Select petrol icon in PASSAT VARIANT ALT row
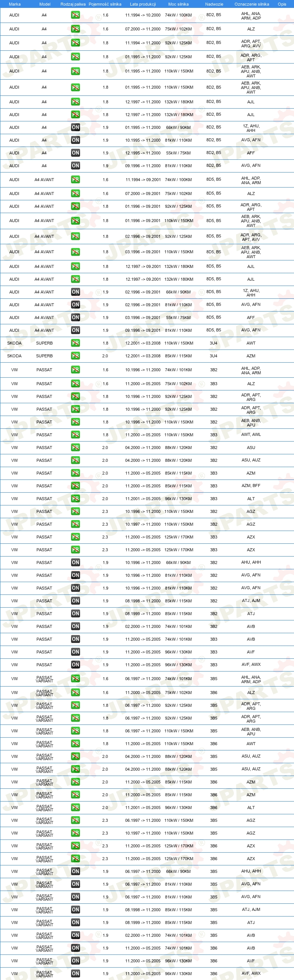 [76, 808]
